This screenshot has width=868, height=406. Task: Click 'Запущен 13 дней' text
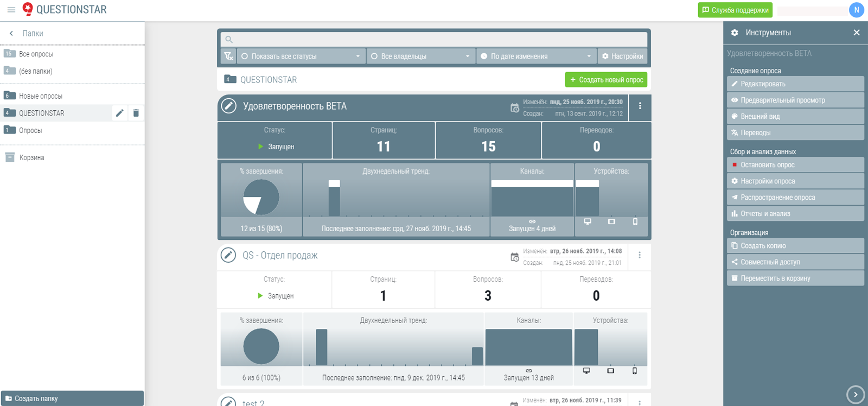(x=529, y=378)
